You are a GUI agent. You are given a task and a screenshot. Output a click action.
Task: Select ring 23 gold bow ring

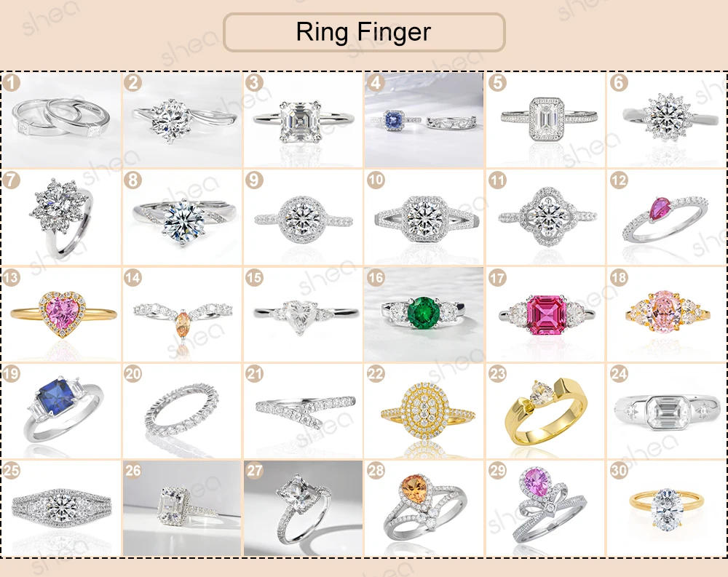[545, 411]
